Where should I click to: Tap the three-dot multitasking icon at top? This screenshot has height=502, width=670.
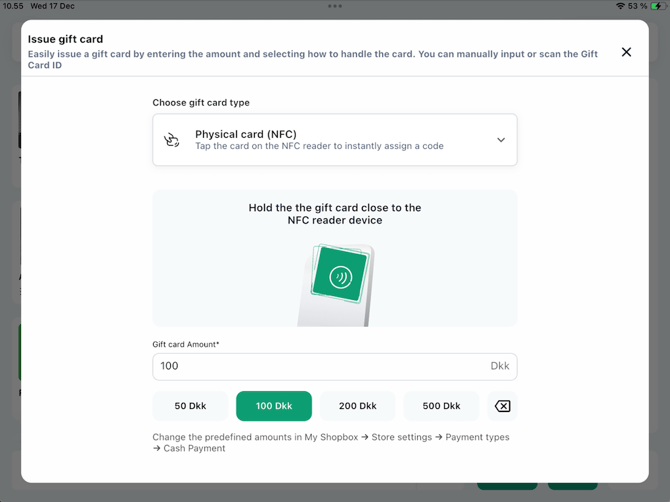335,6
